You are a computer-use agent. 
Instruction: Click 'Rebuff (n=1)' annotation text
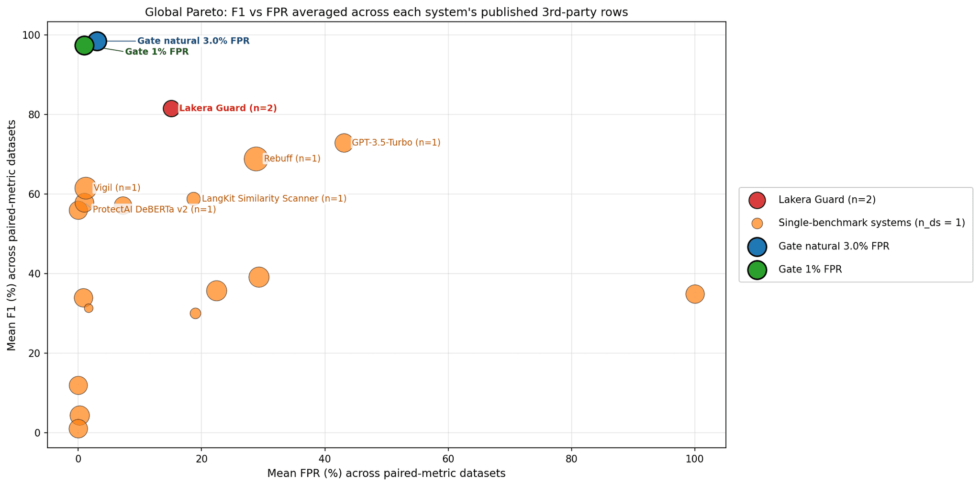pyautogui.click(x=292, y=158)
